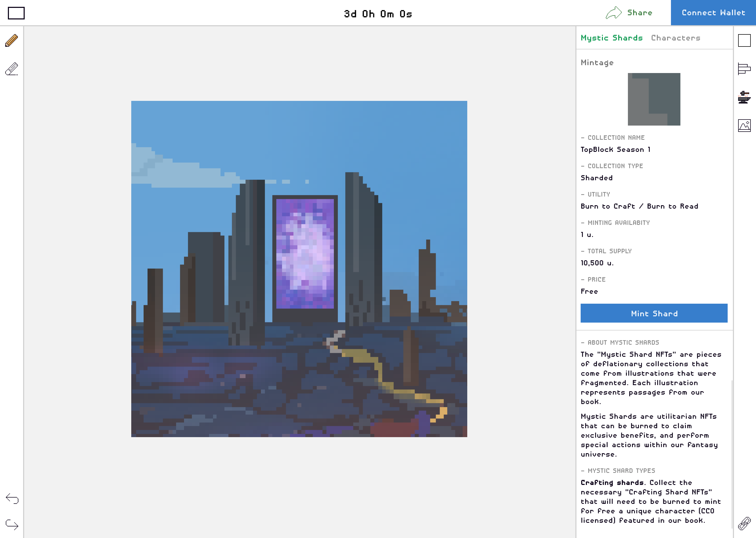The width and height of the screenshot is (756, 538).
Task: Open the anvil crafting icon
Action: 744,97
